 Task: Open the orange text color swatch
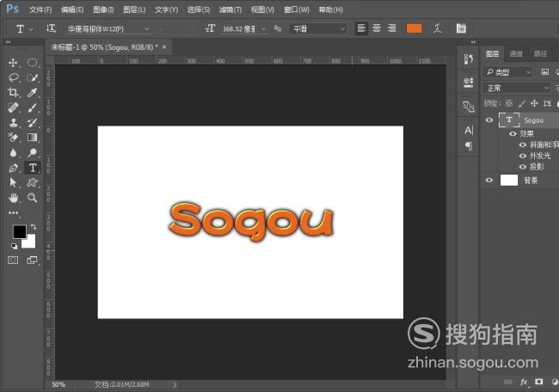(414, 28)
